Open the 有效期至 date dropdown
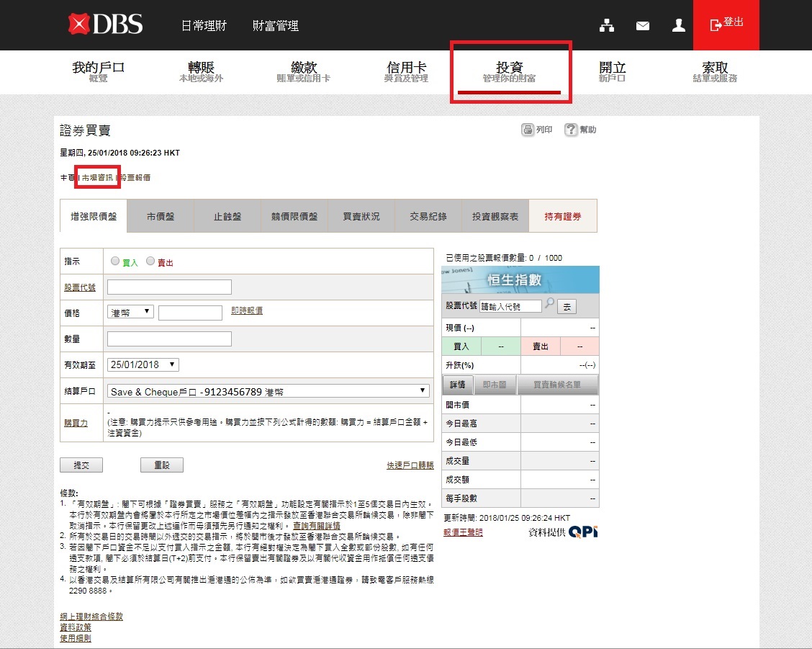Image resolution: width=812 pixels, height=649 pixels. pos(143,364)
